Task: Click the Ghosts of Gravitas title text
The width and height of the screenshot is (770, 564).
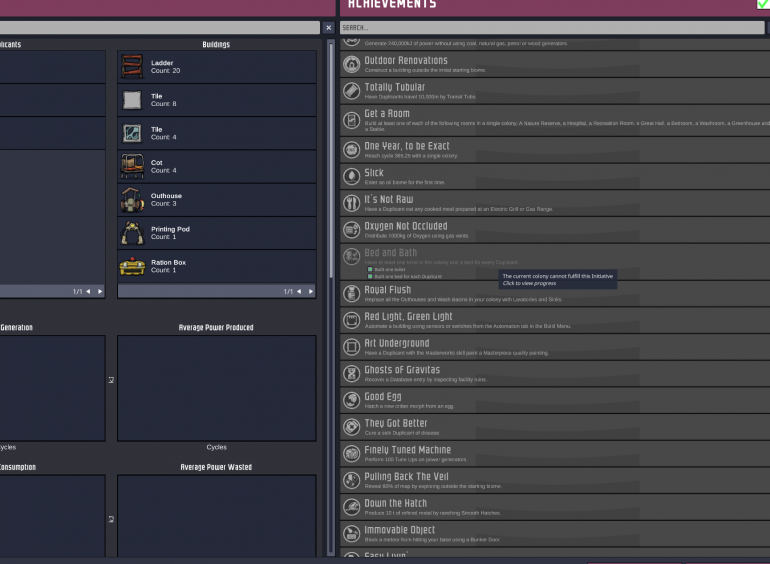Action: tap(402, 370)
